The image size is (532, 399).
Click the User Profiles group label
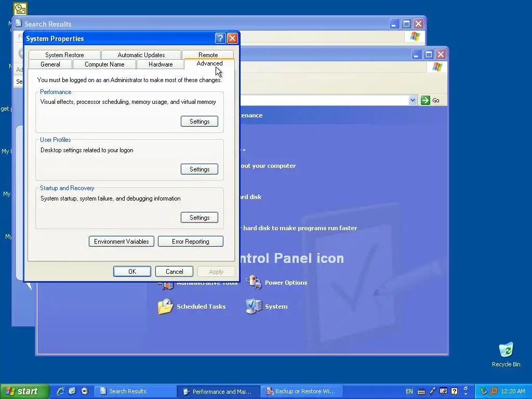tap(55, 140)
